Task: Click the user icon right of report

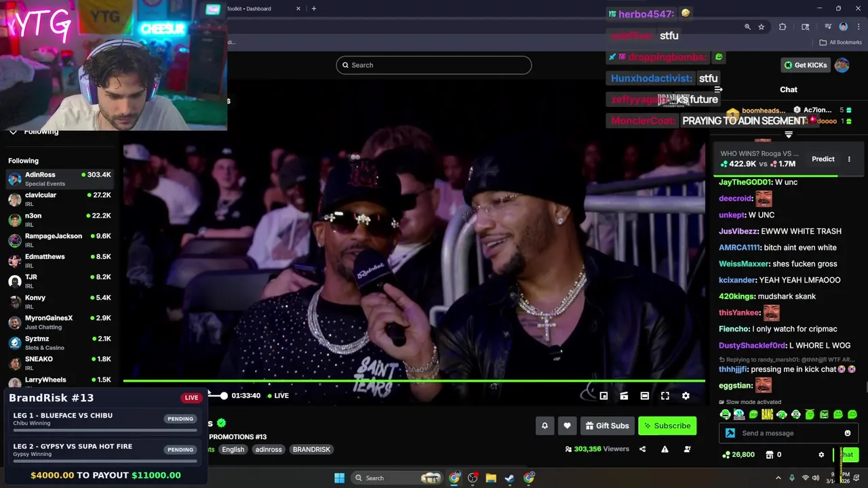Action: [x=687, y=449]
